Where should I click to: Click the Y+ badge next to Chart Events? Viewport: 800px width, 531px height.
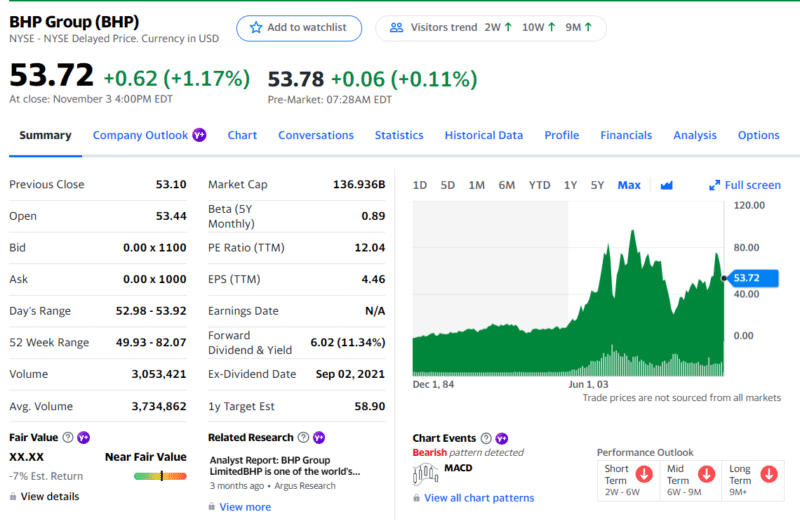point(502,438)
